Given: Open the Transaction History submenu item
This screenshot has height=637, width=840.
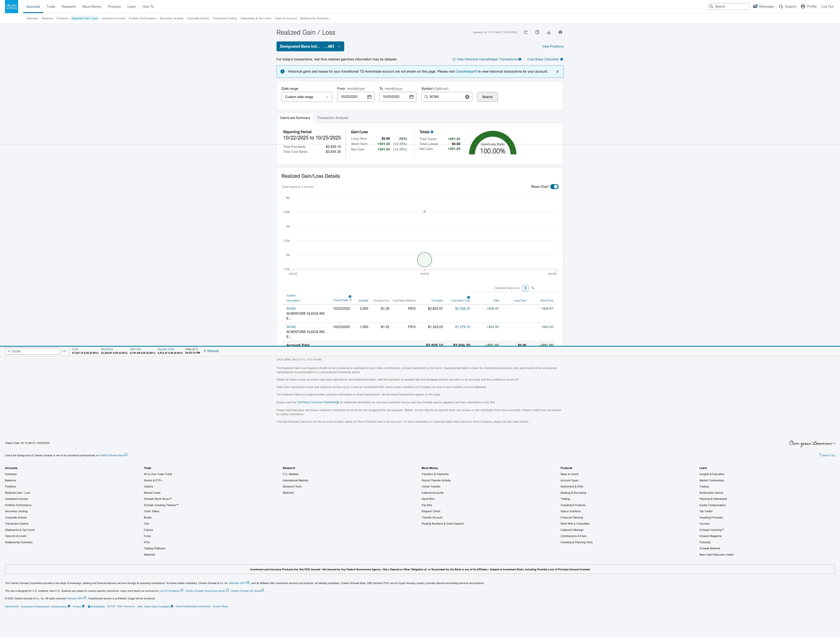Looking at the screenshot, I should pos(224,18).
